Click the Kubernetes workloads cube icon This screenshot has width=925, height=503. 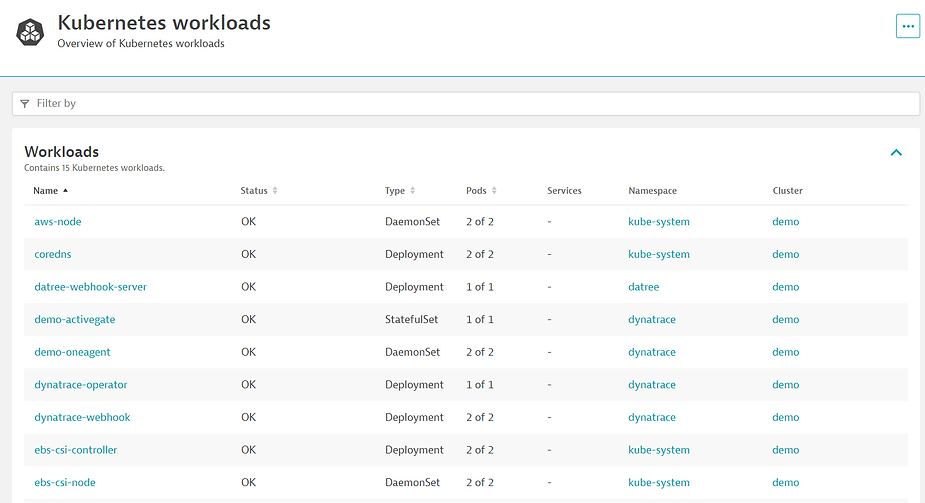(30, 32)
